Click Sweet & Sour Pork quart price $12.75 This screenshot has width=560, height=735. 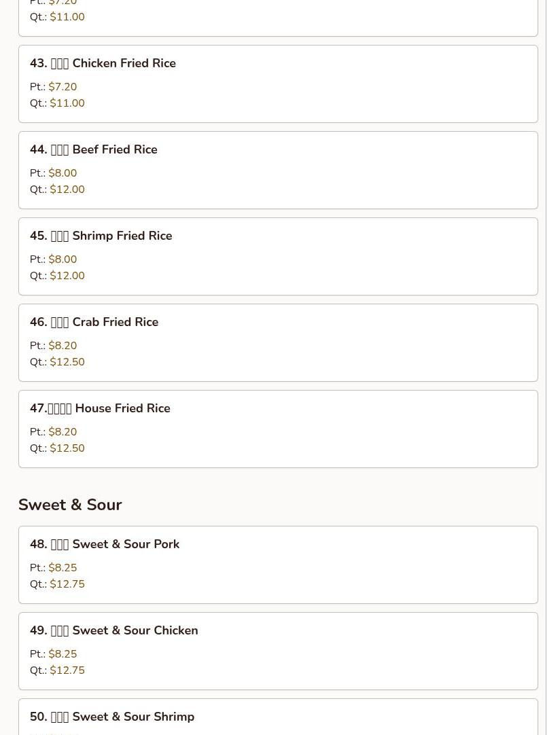point(67,584)
